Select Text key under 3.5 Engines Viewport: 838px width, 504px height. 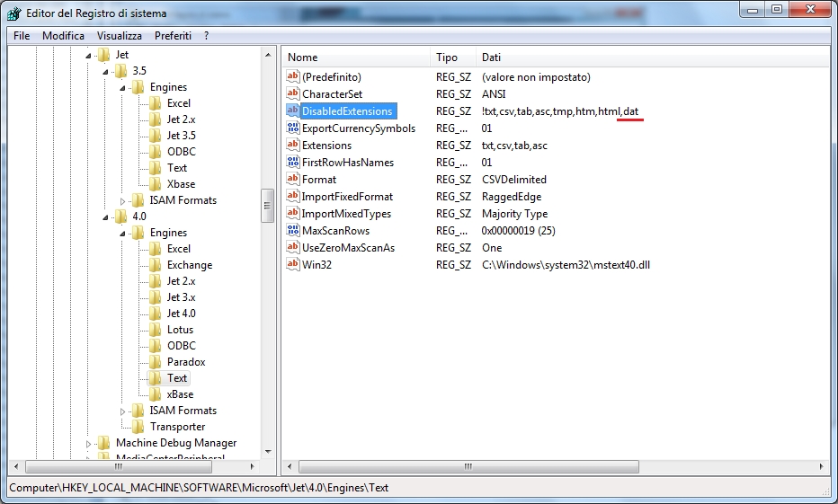tap(177, 168)
